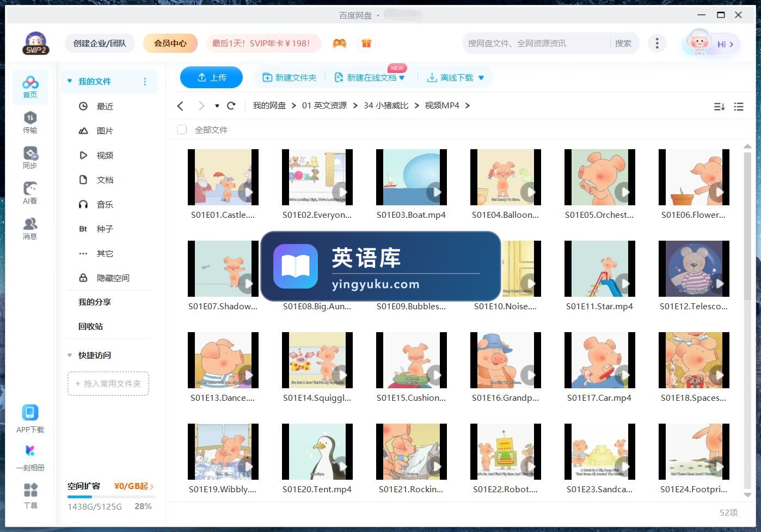Click the 搜索 search button

click(x=623, y=43)
